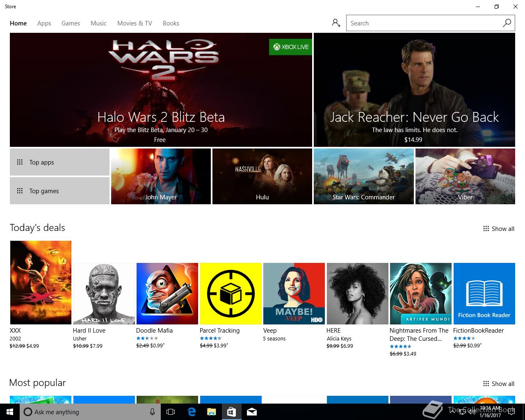Open FictionBookReader app icon
The width and height of the screenshot is (525, 420).
coord(484,294)
